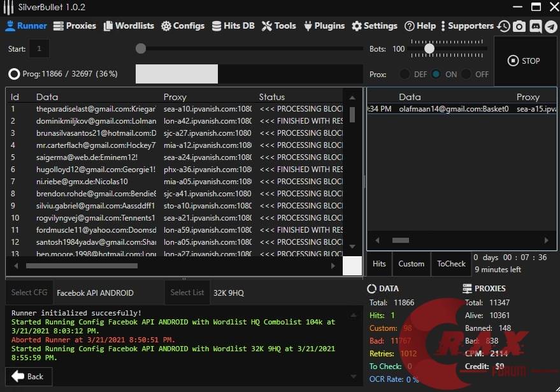Click the bot list Data column header
The width and height of the screenshot is (560, 392).
pyautogui.click(x=47, y=97)
